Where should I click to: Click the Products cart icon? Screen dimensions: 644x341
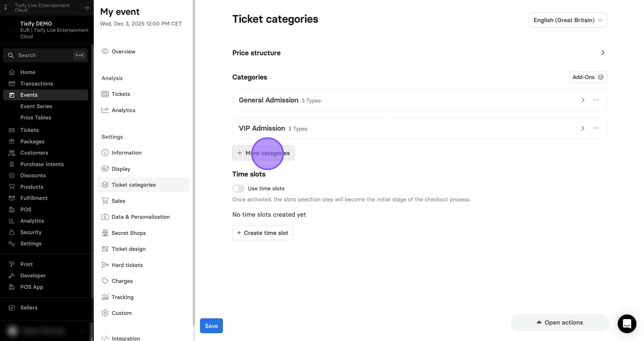pyautogui.click(x=11, y=187)
